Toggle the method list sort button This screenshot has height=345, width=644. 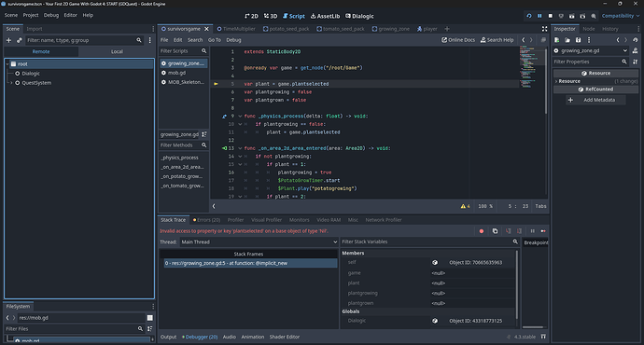click(204, 134)
